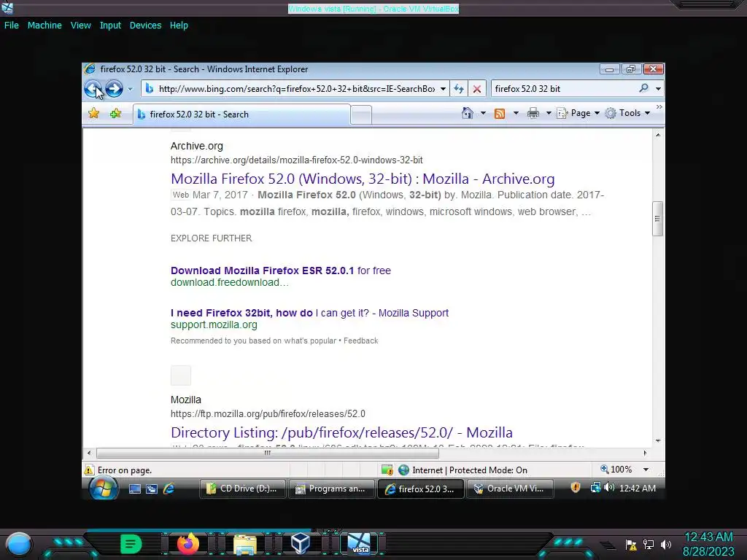Image resolution: width=747 pixels, height=560 pixels.
Task: Click the Vista tray volume speaker icon
Action: [x=609, y=487]
